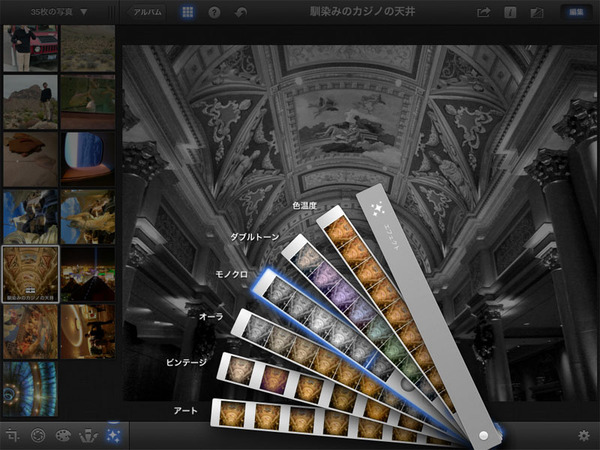Select the brown cloth thumbnail
The image size is (600, 450).
pos(31,159)
